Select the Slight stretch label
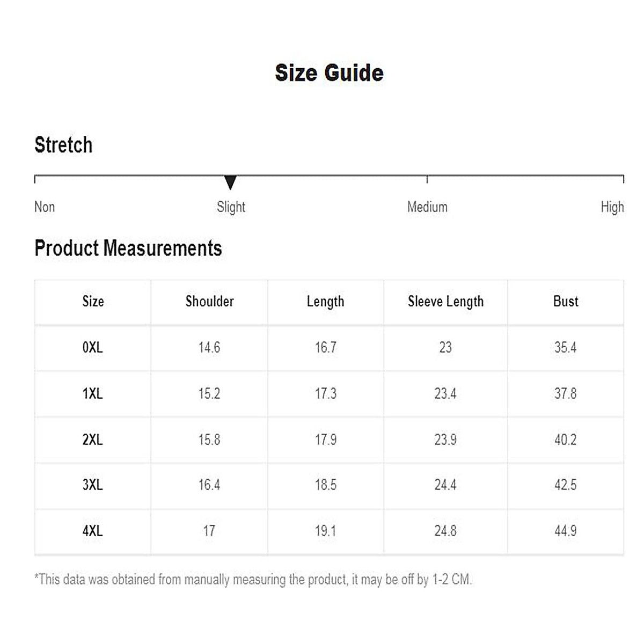 point(231,207)
